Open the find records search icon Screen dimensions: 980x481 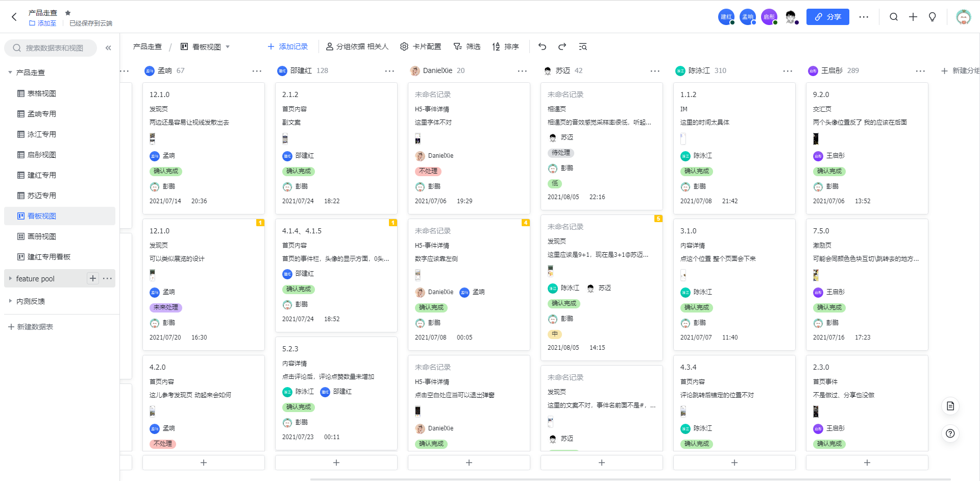582,46
